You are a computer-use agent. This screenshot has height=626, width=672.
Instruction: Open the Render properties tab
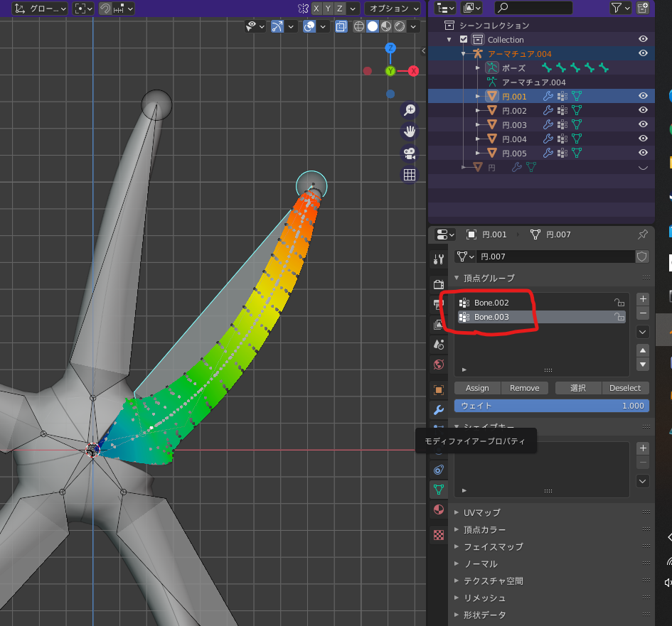coord(439,284)
